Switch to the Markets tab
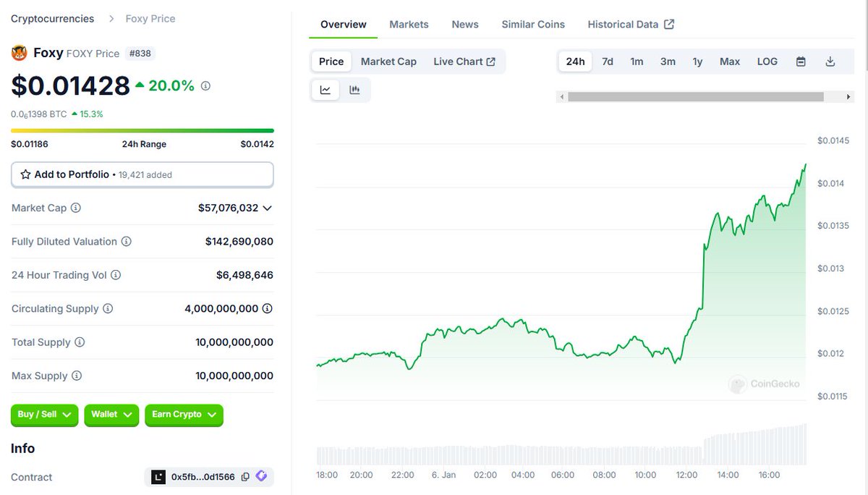 (409, 24)
